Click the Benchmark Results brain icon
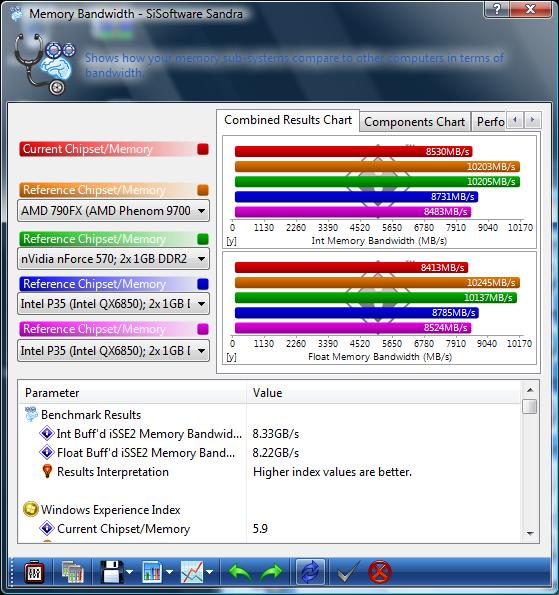Image resolution: width=559 pixels, height=595 pixels. 31,414
